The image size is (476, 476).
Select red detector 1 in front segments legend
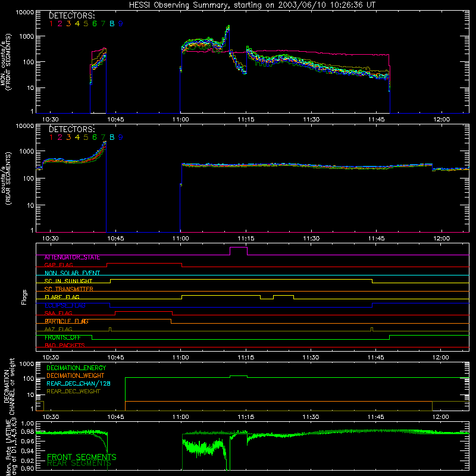click(x=51, y=24)
